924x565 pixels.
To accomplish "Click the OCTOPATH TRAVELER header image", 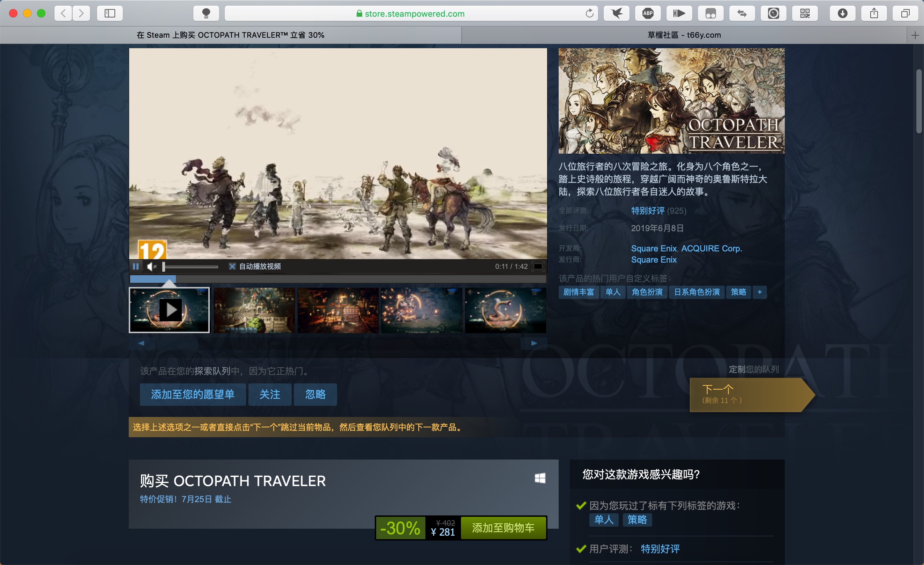I will 671,101.
